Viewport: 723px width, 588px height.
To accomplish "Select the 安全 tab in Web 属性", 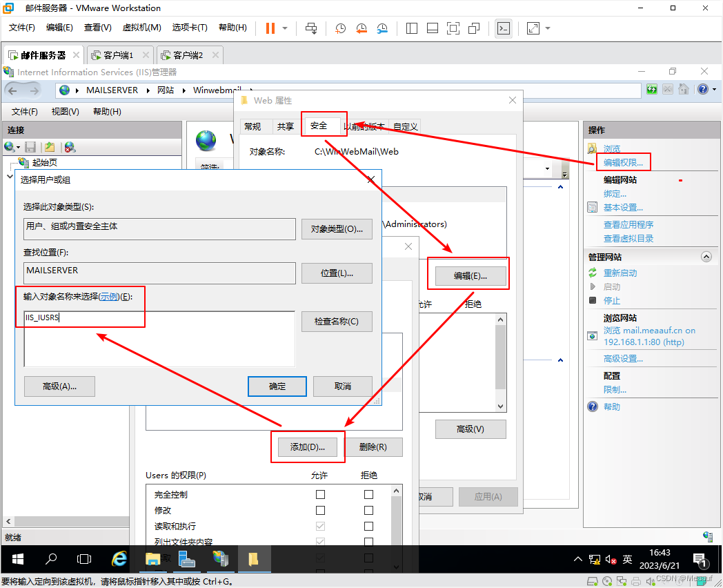I will click(319, 126).
